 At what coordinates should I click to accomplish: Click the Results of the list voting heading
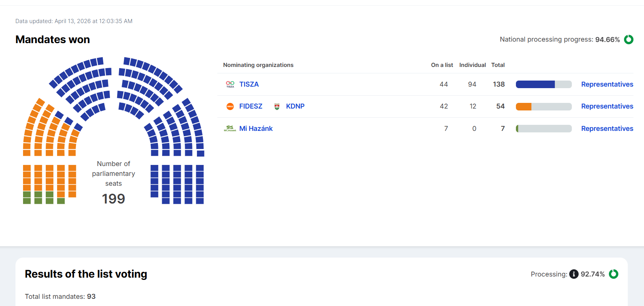86,274
